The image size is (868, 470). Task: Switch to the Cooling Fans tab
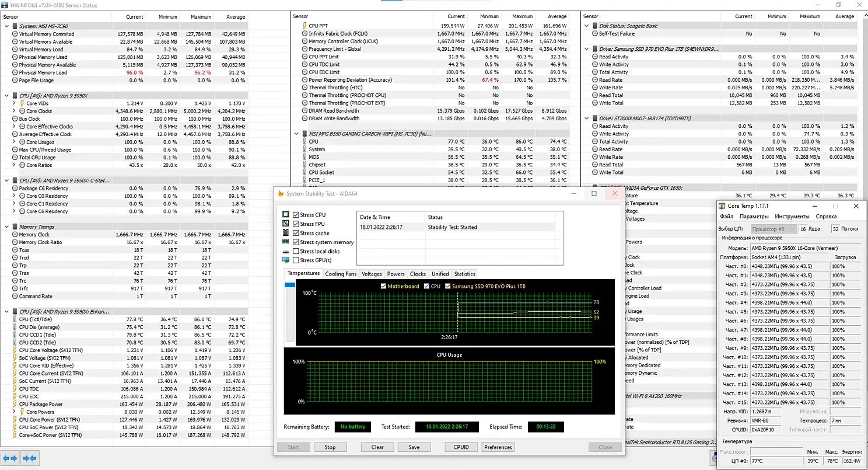[x=340, y=273]
